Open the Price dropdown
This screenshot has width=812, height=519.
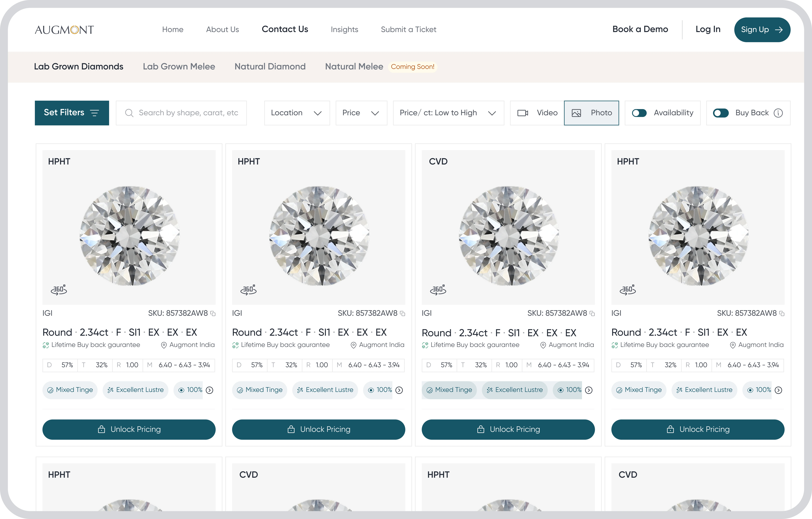tap(361, 113)
